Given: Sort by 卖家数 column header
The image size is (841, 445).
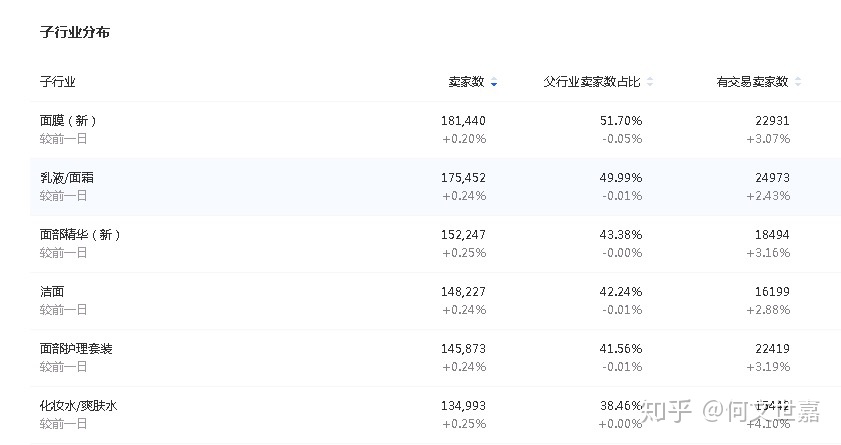Looking at the screenshot, I should (x=466, y=82).
